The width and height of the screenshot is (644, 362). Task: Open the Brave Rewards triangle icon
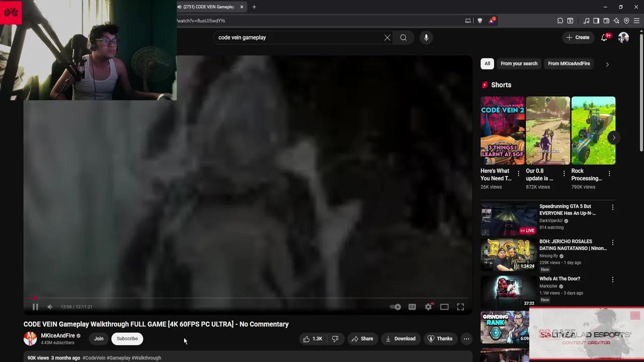(492, 21)
